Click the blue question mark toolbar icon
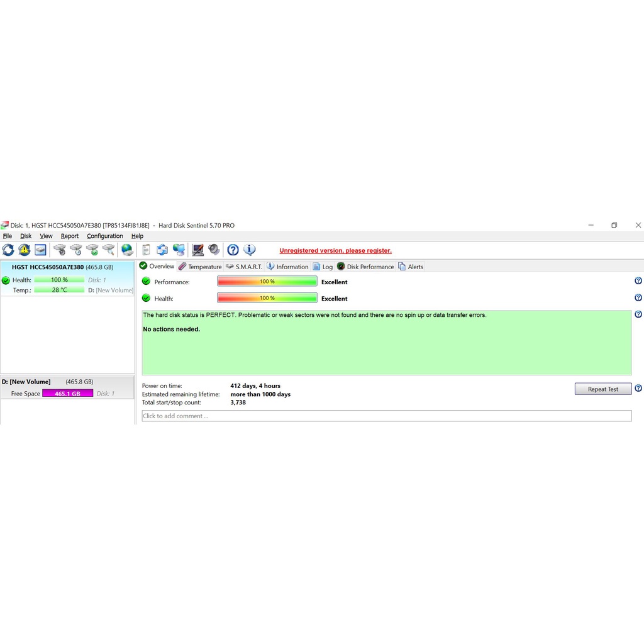The image size is (644, 644). (233, 250)
